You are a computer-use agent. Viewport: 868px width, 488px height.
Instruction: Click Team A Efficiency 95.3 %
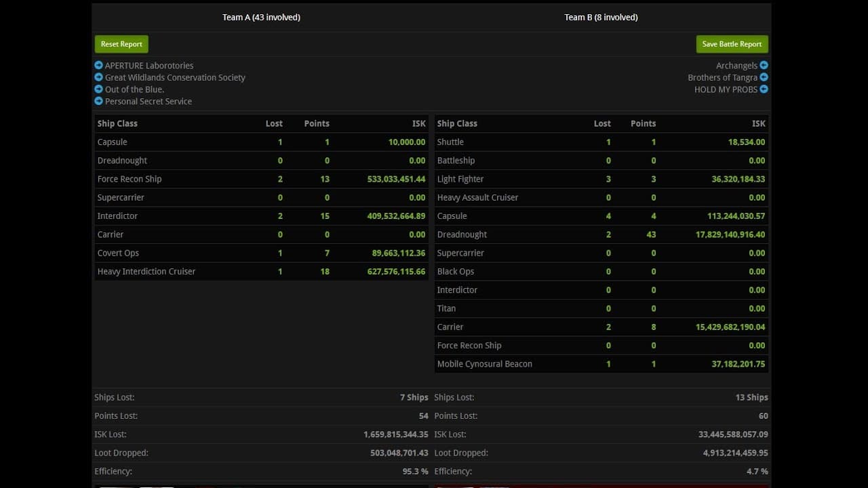pos(416,471)
